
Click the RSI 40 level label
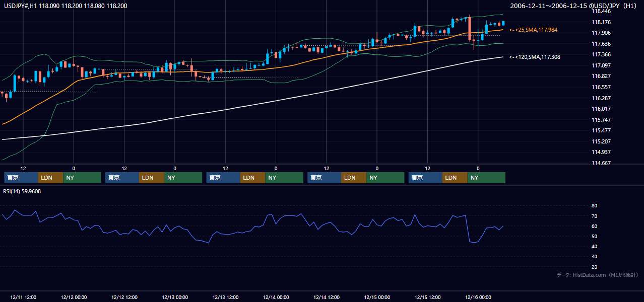click(594, 246)
